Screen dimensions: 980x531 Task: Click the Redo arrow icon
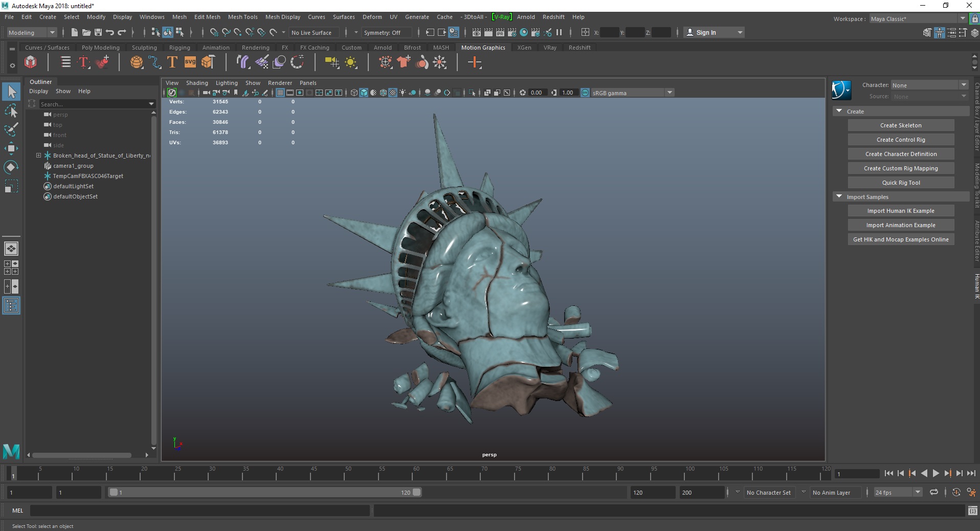pyautogui.click(x=122, y=32)
